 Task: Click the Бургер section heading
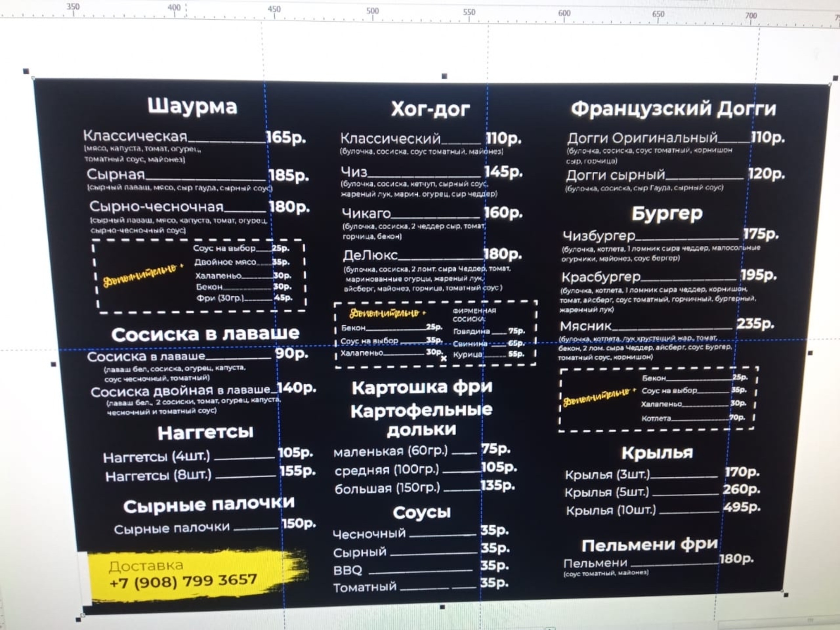pos(667,214)
